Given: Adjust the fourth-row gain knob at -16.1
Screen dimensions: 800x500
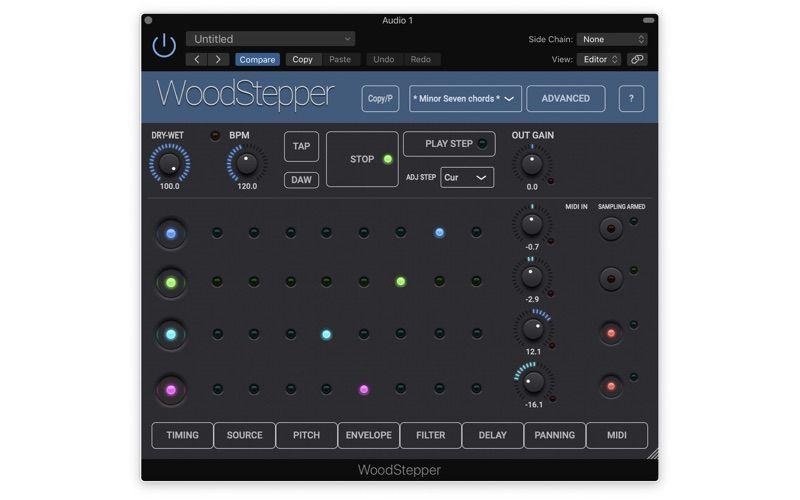Looking at the screenshot, I should click(533, 382).
